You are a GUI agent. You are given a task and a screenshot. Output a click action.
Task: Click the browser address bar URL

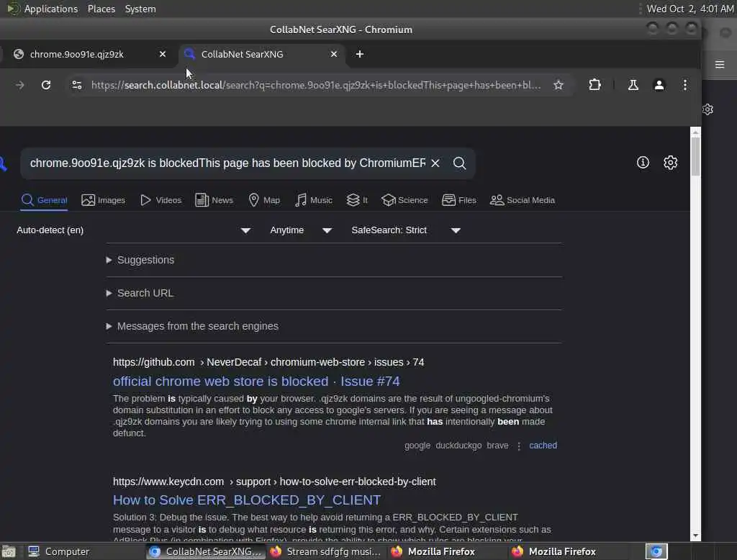[316, 85]
